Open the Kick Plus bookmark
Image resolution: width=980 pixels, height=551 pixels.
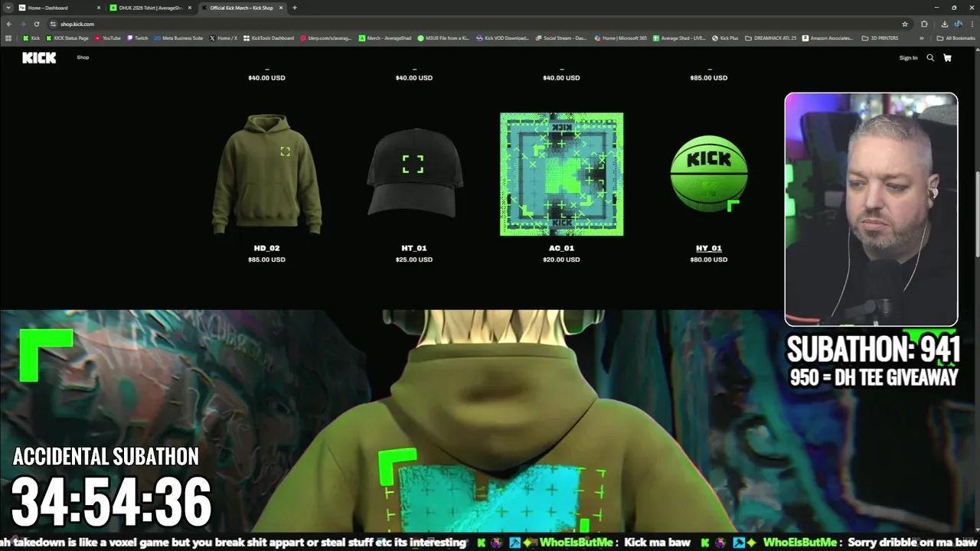(725, 37)
